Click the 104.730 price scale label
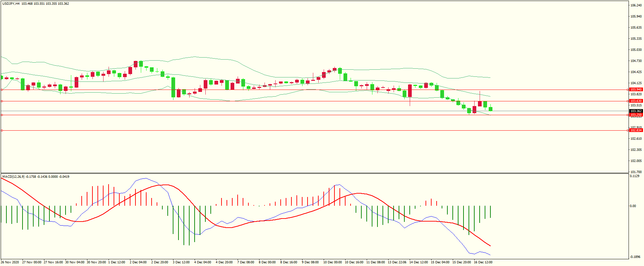Screen dimensions: 644x266 (x=636, y=61)
